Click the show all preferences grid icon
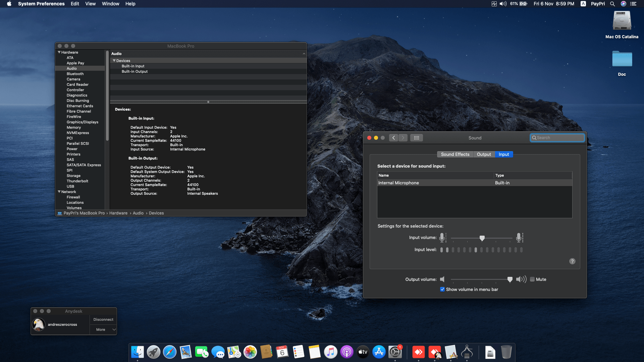The image size is (644, 362). coord(416,138)
